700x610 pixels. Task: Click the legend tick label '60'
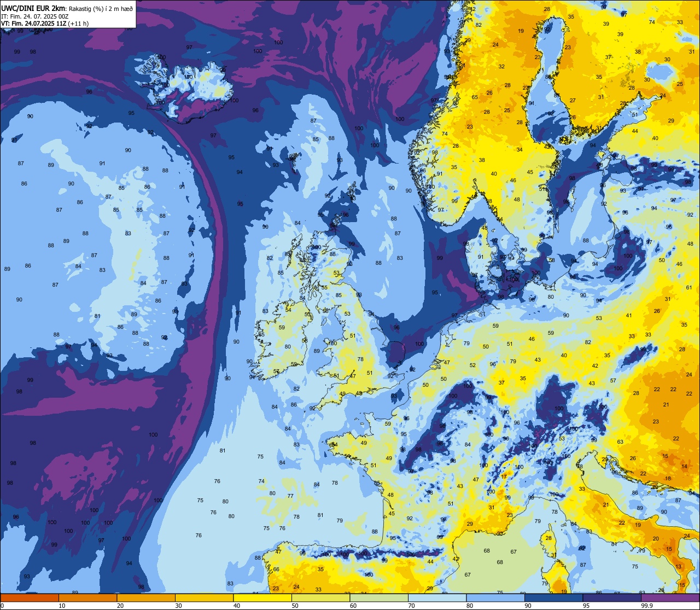click(x=353, y=606)
